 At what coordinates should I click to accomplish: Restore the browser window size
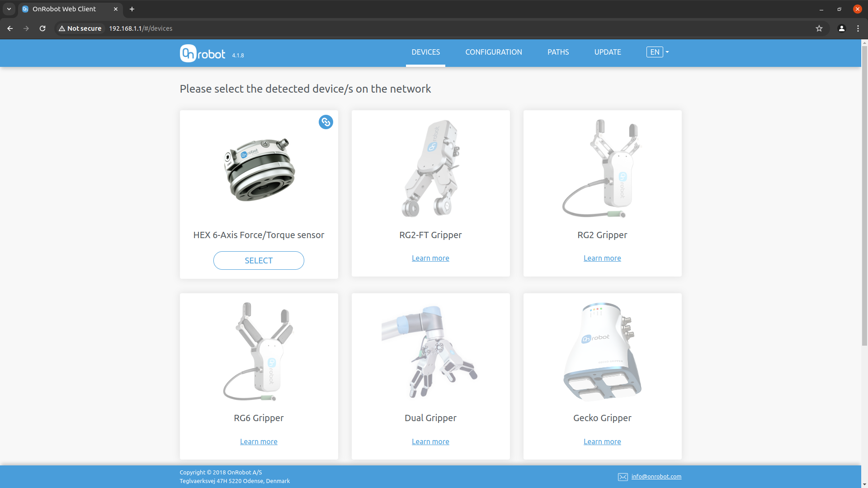[x=840, y=9]
